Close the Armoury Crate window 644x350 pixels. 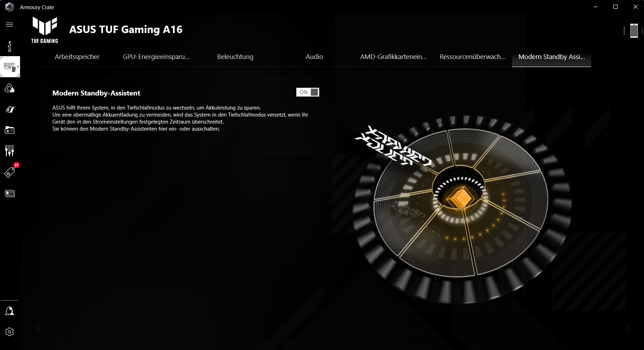[x=636, y=7]
